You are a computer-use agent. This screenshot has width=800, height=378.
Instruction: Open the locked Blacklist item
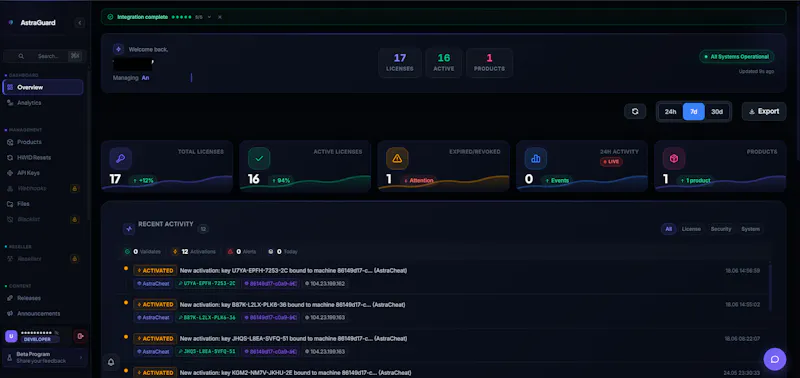43,219
